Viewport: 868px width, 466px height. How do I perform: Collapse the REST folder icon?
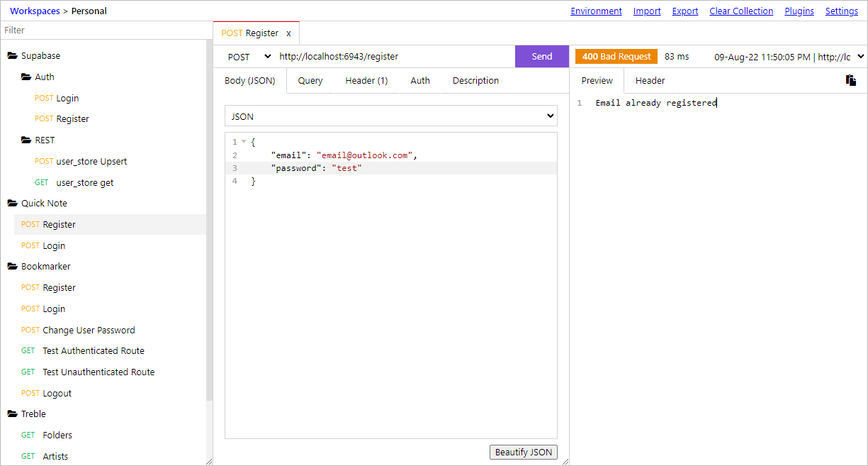click(26, 140)
